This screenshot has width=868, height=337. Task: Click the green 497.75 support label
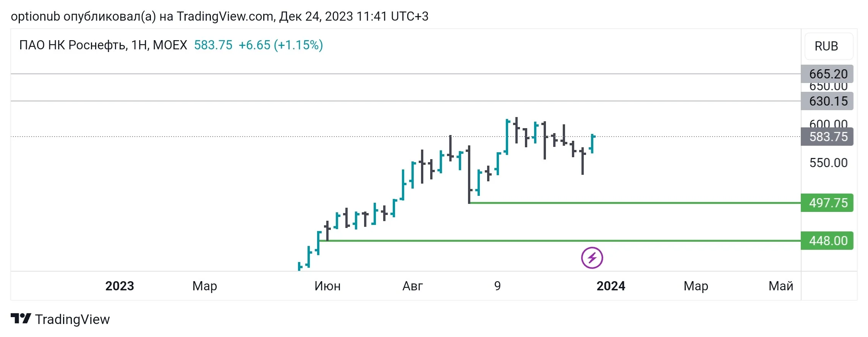pos(827,203)
